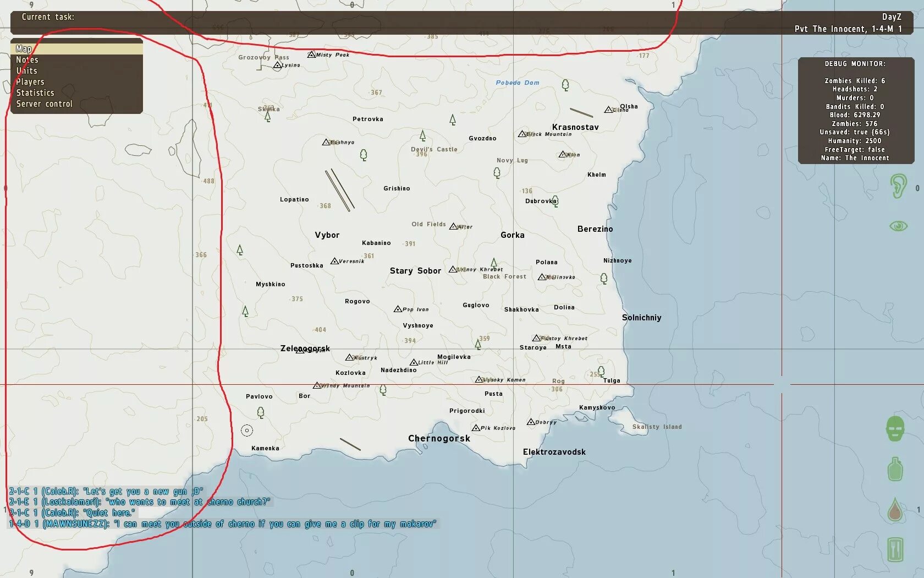Click the Misty Peak mountain marker
Image resolution: width=924 pixels, height=578 pixels.
coord(311,54)
